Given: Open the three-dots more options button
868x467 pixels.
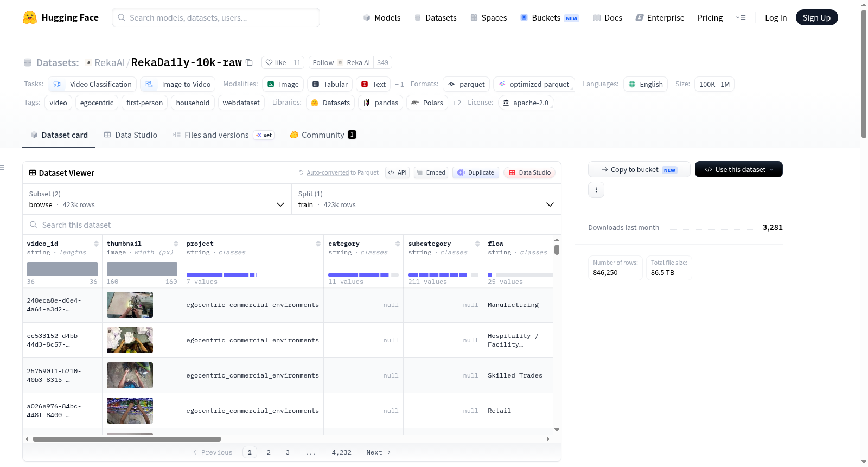Looking at the screenshot, I should point(596,190).
